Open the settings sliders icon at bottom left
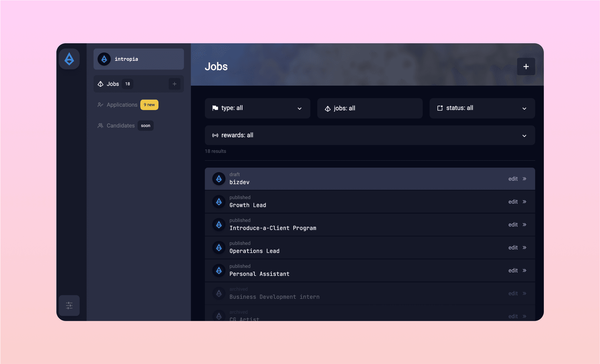 pyautogui.click(x=69, y=305)
